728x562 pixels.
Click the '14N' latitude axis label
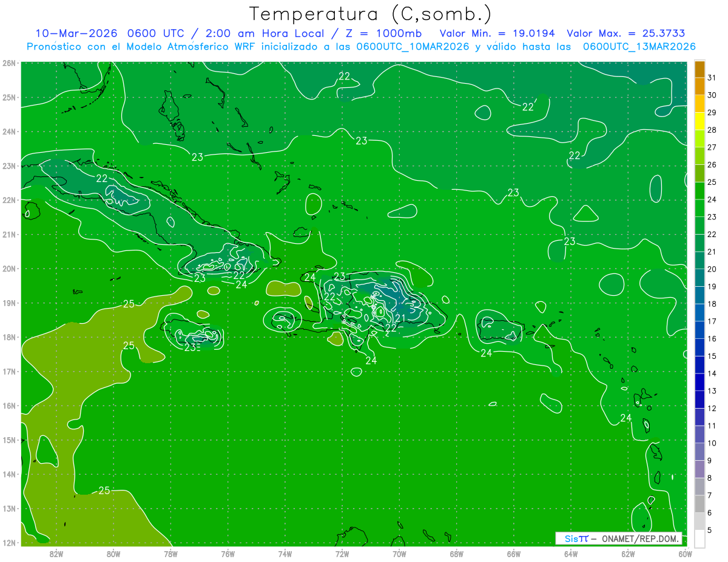coord(9,474)
